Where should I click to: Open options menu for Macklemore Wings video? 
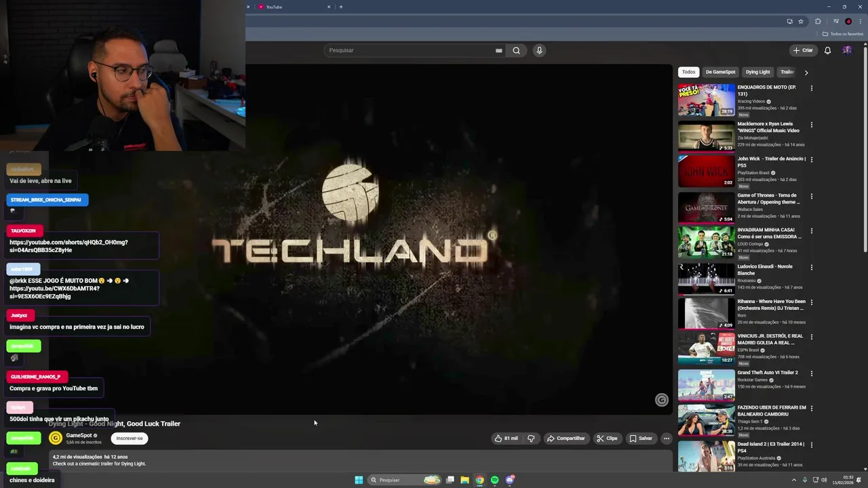pos(811,125)
